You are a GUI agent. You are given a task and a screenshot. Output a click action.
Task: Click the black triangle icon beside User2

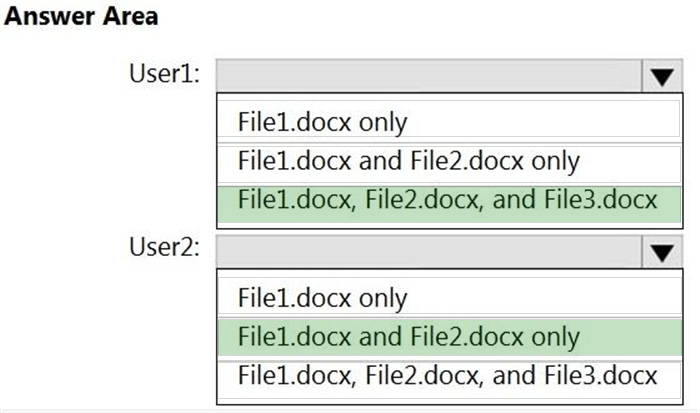click(662, 253)
